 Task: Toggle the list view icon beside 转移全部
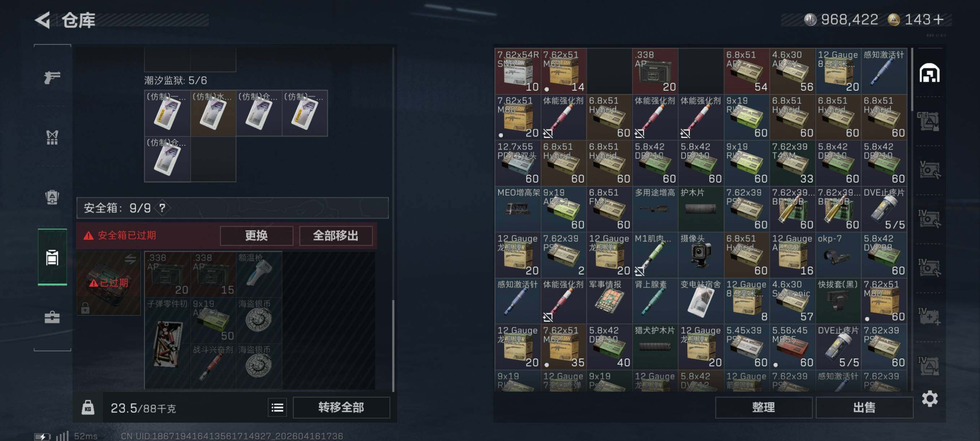pyautogui.click(x=277, y=407)
